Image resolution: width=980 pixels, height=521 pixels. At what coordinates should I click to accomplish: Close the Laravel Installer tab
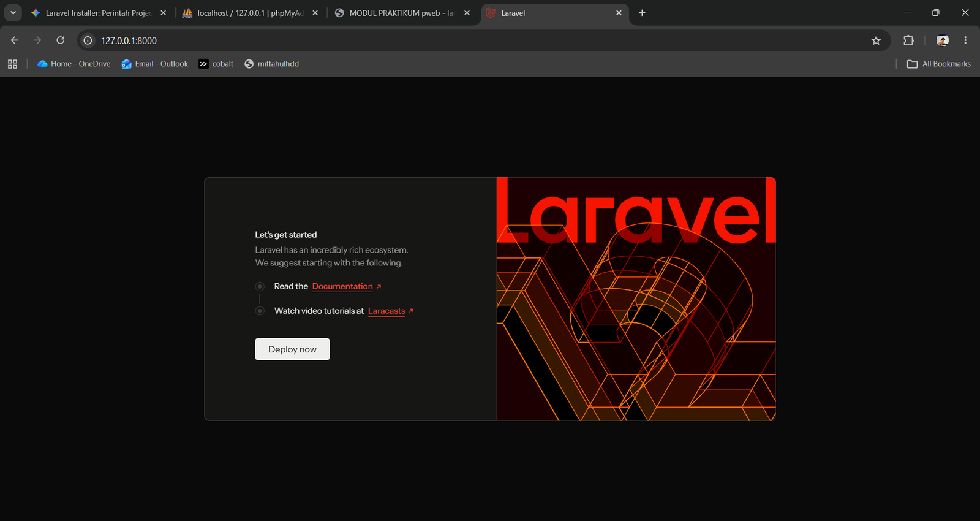(x=164, y=13)
